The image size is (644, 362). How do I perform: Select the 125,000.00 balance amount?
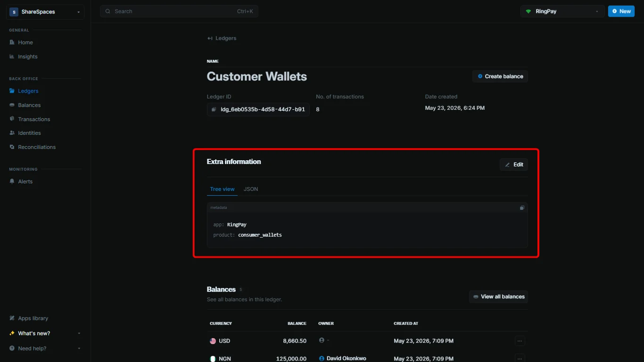(x=291, y=359)
